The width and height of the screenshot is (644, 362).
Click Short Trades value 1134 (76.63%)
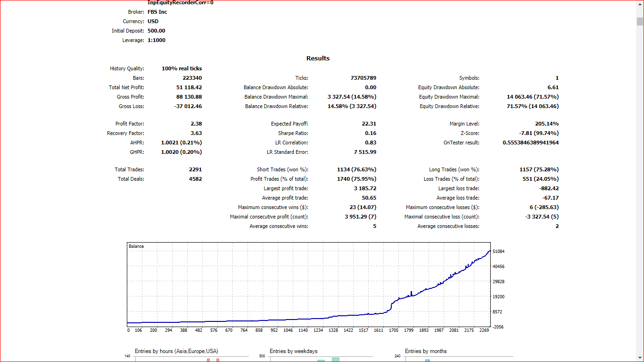(357, 169)
